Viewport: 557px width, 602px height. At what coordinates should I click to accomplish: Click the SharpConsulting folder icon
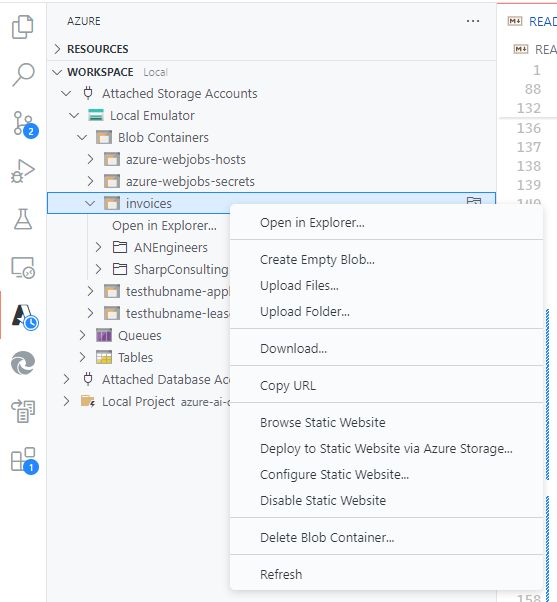pyautogui.click(x=120, y=269)
